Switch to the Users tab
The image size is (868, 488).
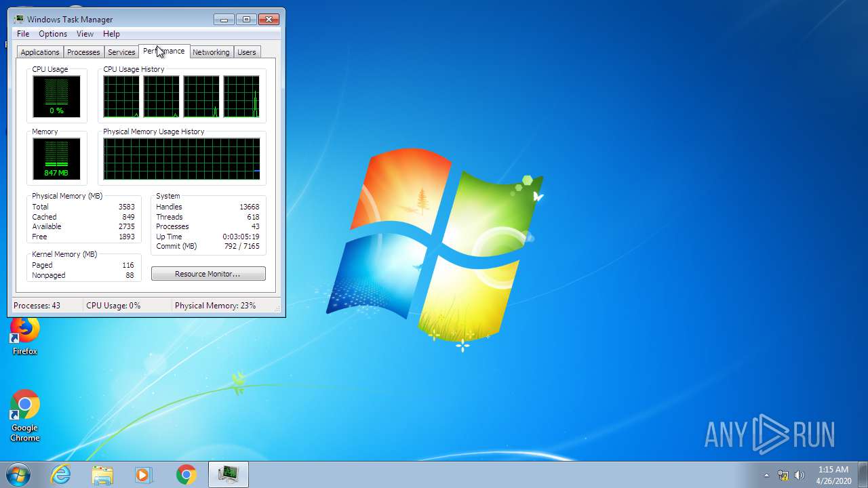247,52
